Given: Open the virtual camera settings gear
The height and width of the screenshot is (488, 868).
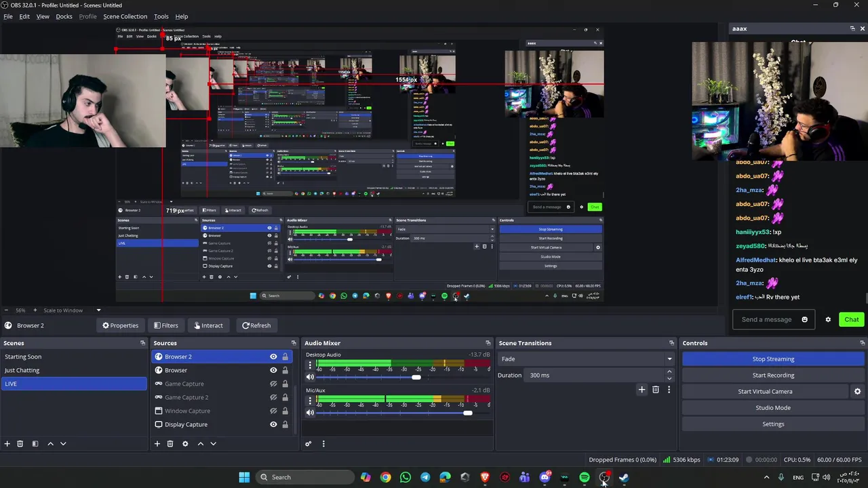Looking at the screenshot, I should (857, 391).
